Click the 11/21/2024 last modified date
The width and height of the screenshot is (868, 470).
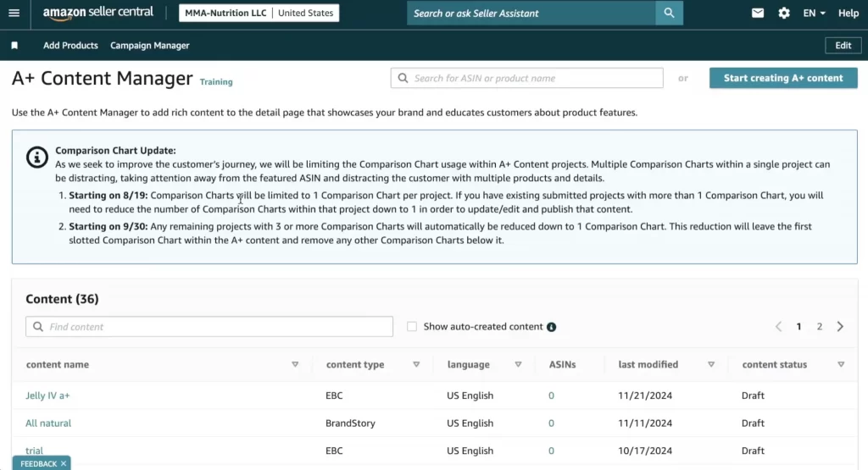645,395
